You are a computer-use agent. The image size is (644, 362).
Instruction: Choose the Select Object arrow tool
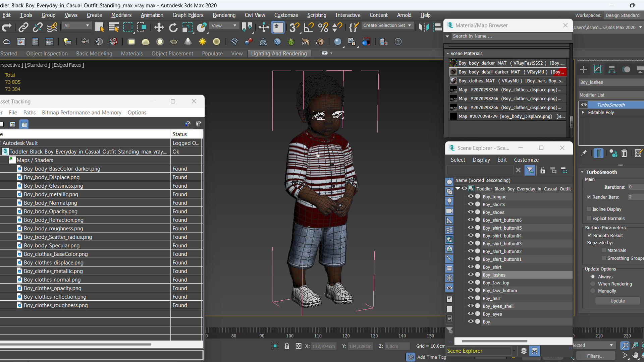99,27
